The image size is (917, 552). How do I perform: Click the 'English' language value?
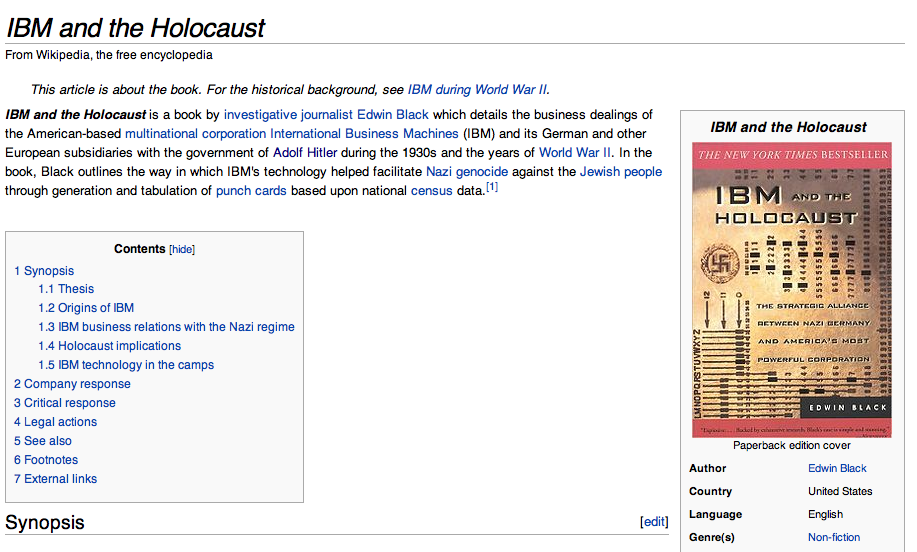coord(826,515)
